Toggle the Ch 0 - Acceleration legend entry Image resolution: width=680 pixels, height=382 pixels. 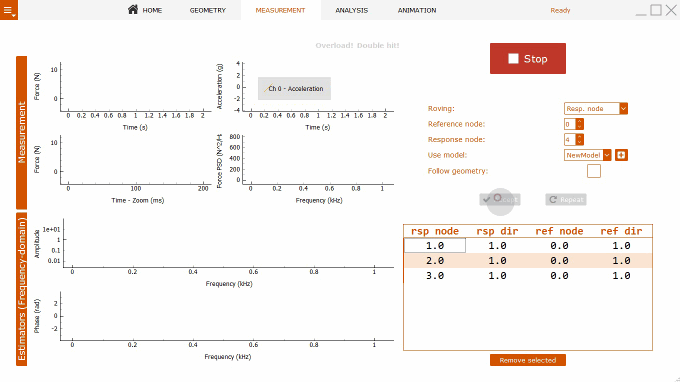[294, 88]
